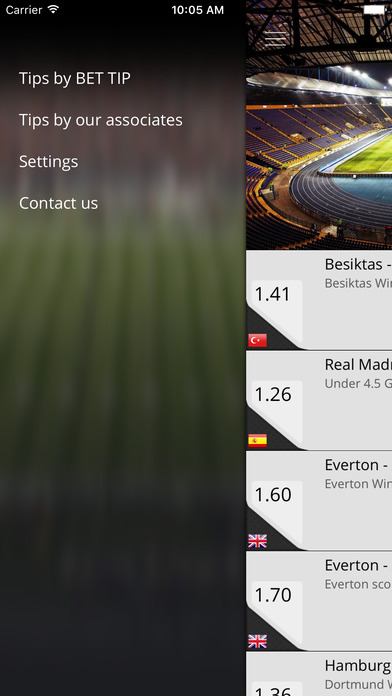This screenshot has width=392, height=696.
Task: Click UK flag on 1.60 tip
Action: coord(257,541)
